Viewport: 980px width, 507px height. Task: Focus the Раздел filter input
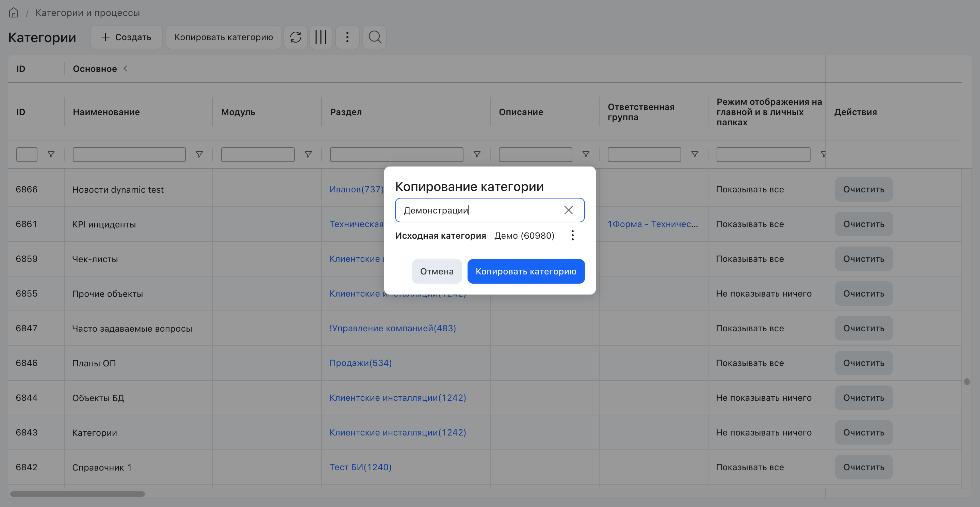tap(396, 155)
